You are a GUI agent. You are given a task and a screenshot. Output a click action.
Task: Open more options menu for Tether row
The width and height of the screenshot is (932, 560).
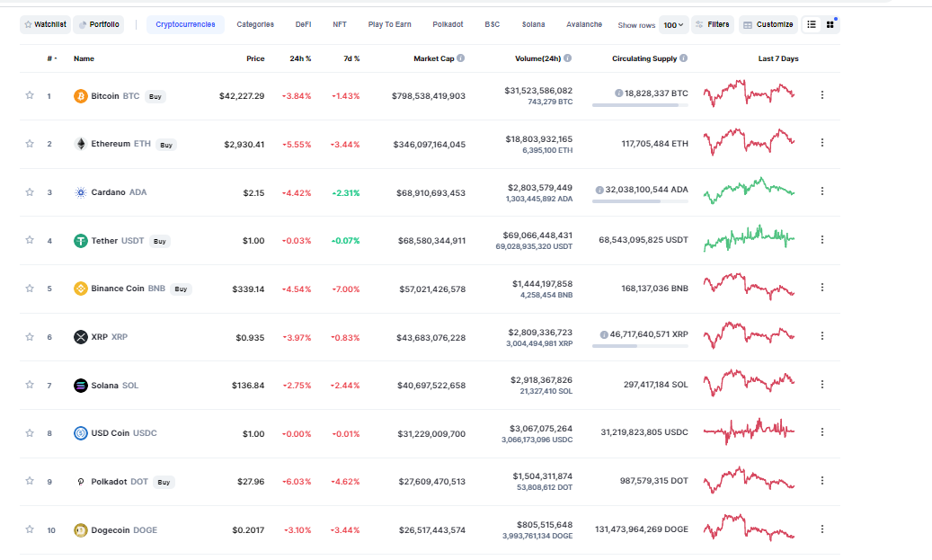[822, 240]
